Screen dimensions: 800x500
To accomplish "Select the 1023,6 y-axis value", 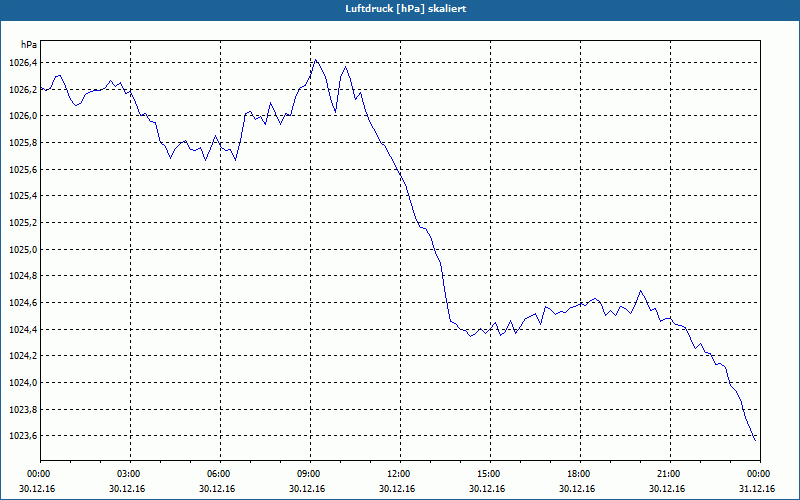I will (x=23, y=436).
